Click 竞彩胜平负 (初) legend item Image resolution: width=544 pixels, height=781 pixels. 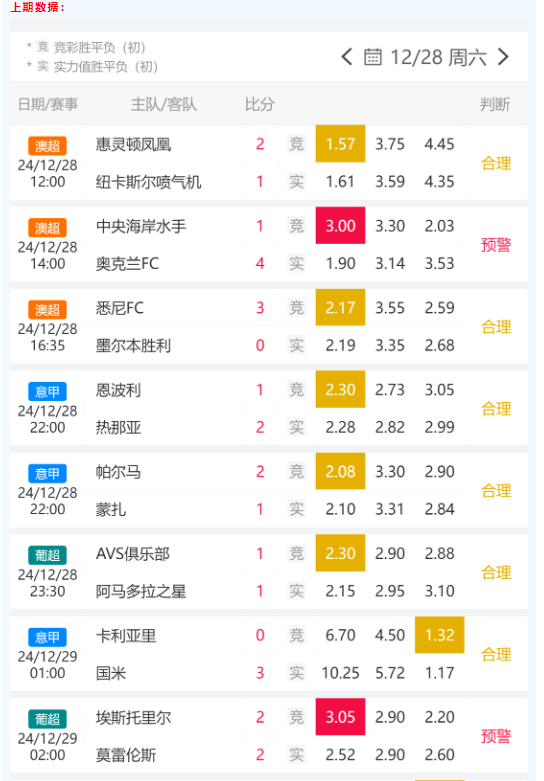[x=93, y=47]
